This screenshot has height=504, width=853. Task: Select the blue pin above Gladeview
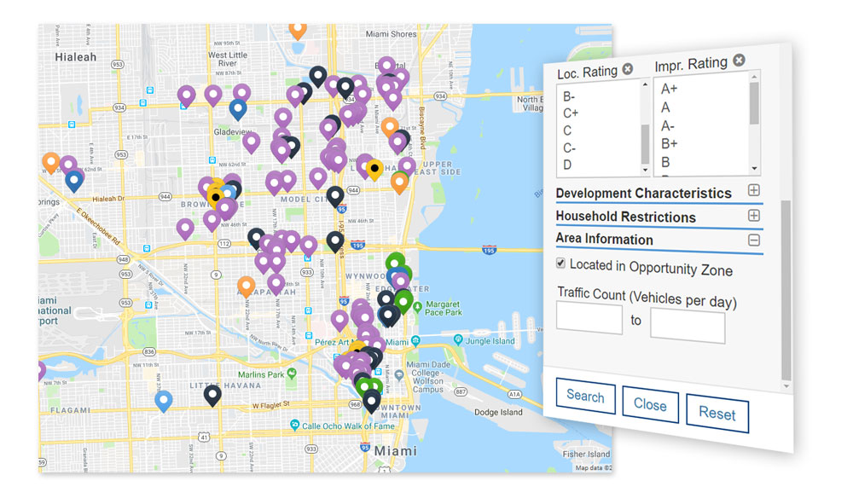tap(238, 108)
